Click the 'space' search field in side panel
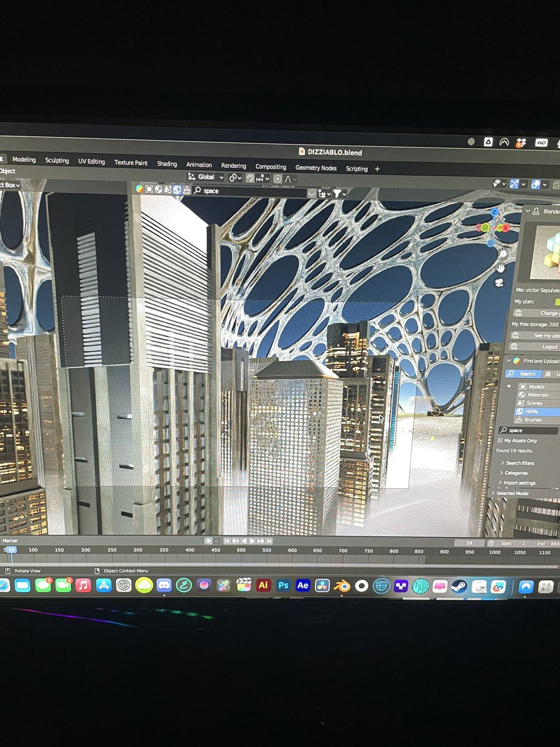The width and height of the screenshot is (560, 747). point(528,430)
